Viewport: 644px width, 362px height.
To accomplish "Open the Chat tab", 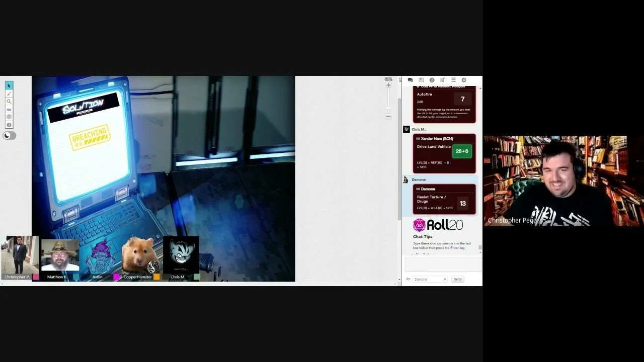I will coord(411,80).
